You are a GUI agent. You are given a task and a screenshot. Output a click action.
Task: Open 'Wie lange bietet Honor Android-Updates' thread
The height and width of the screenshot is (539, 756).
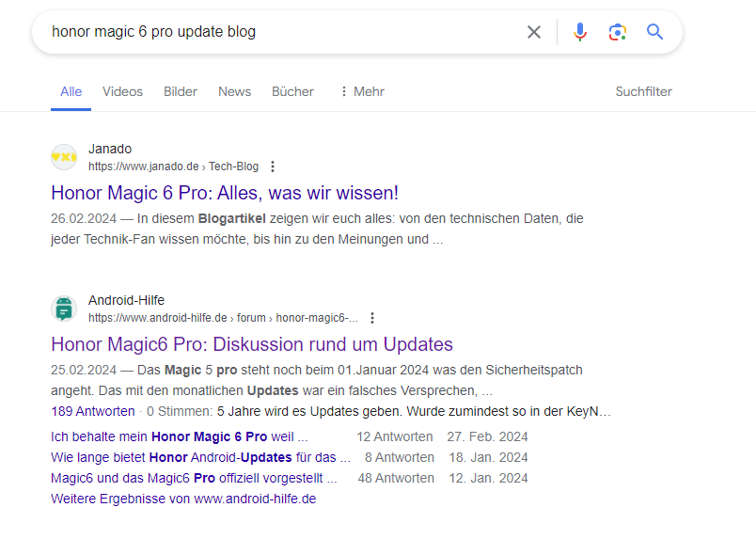click(x=200, y=457)
